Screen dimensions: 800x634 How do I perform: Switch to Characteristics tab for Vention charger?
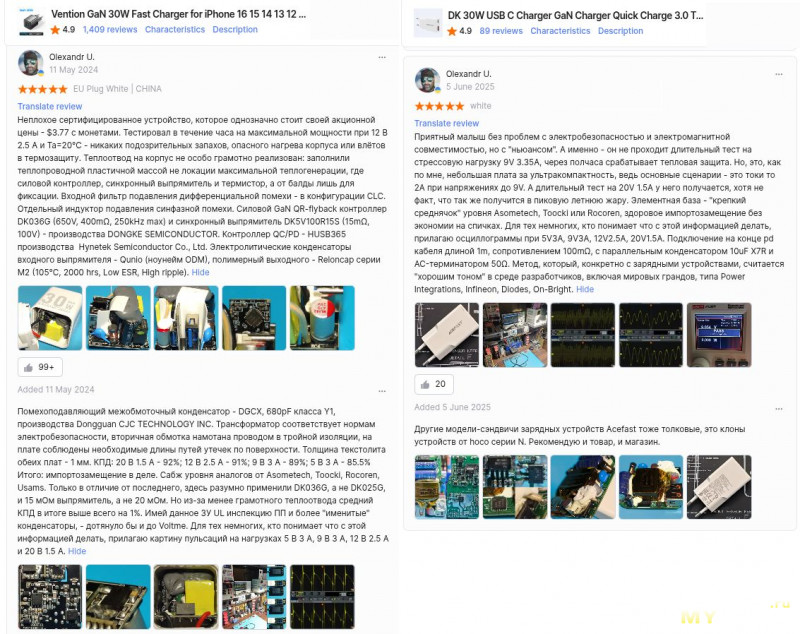coord(175,30)
